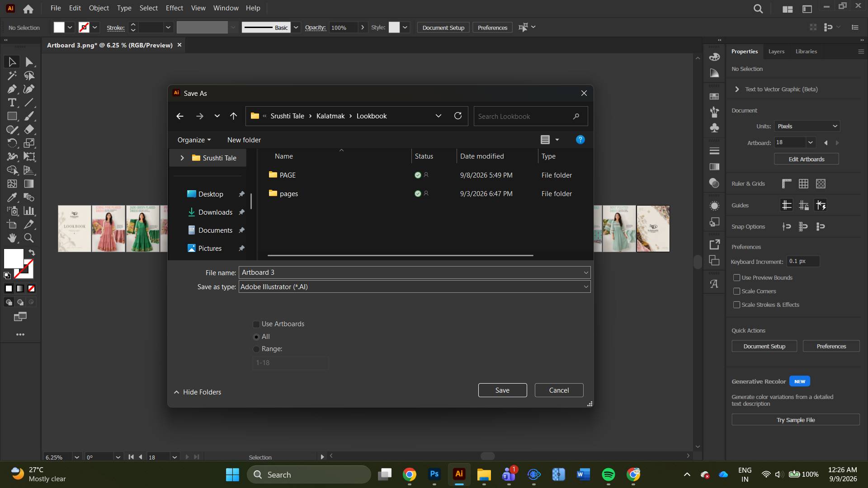Open the Save as type dropdown
Viewport: 868px width, 488px height.
(415, 287)
